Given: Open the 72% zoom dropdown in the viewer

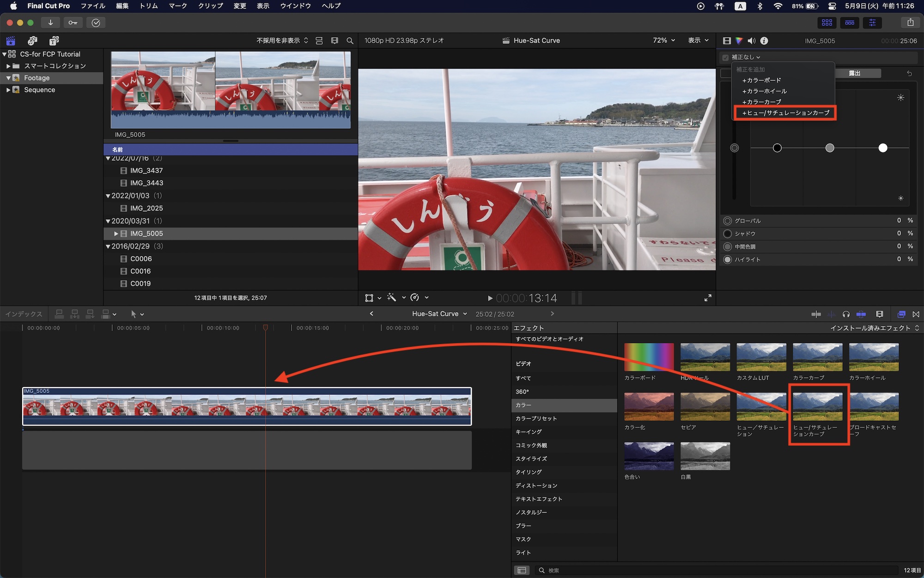Looking at the screenshot, I should [x=663, y=40].
